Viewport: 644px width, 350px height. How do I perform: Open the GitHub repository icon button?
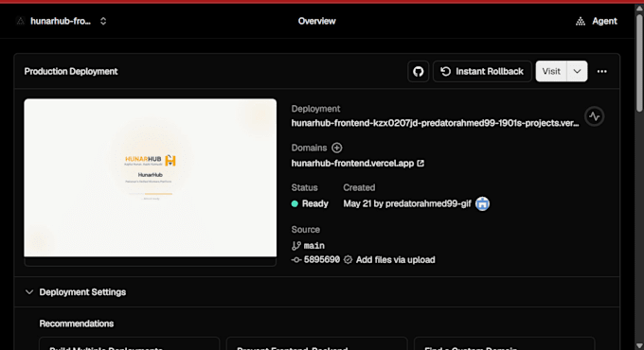point(418,71)
